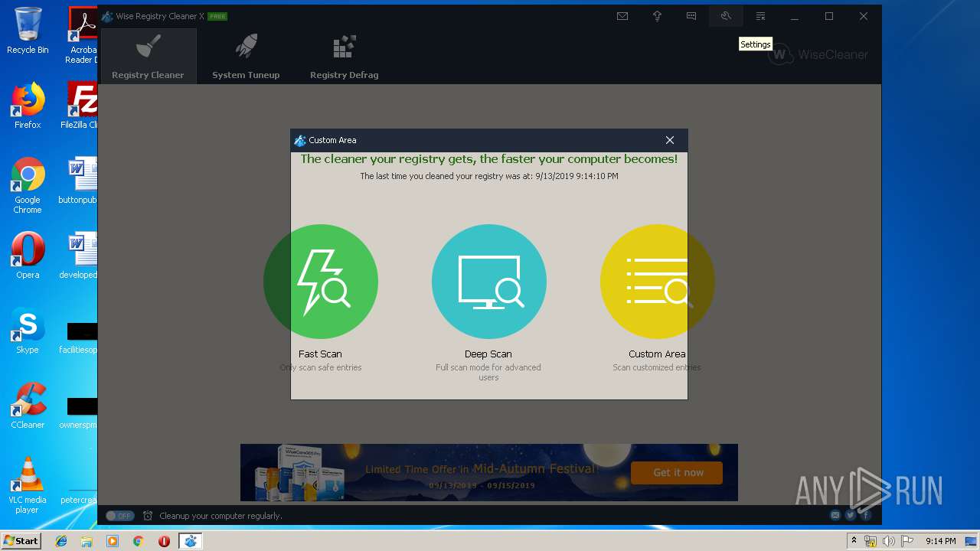Start a Deep Scan using monitor icon
Viewport: 980px width, 551px height.
tap(489, 282)
